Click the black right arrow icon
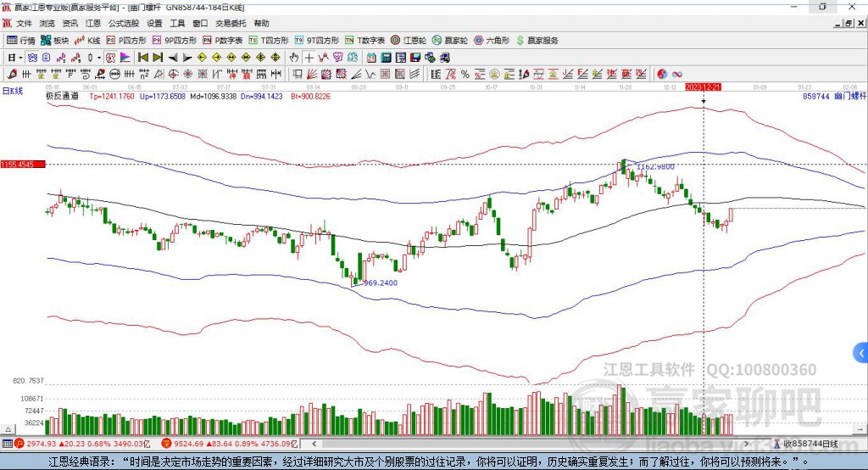 coord(187,58)
